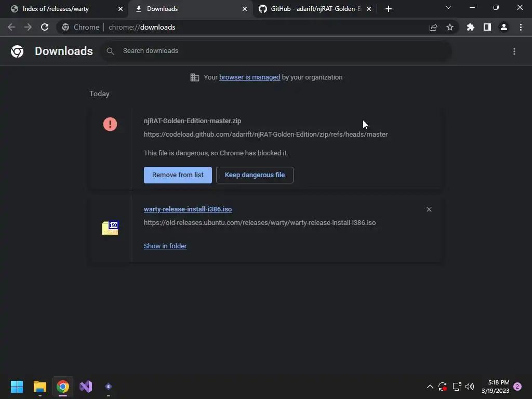The width and height of the screenshot is (532, 399).
Task: Click the red dangerous file warning icon
Action: [110, 124]
